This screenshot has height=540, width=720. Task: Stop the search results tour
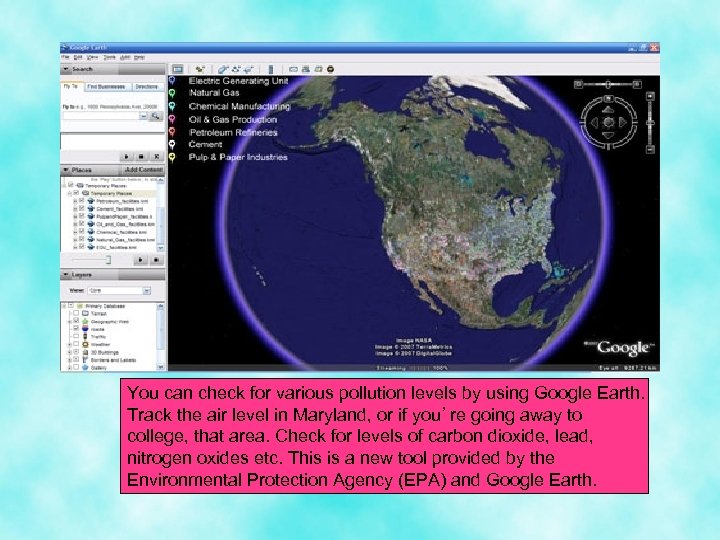(x=141, y=157)
